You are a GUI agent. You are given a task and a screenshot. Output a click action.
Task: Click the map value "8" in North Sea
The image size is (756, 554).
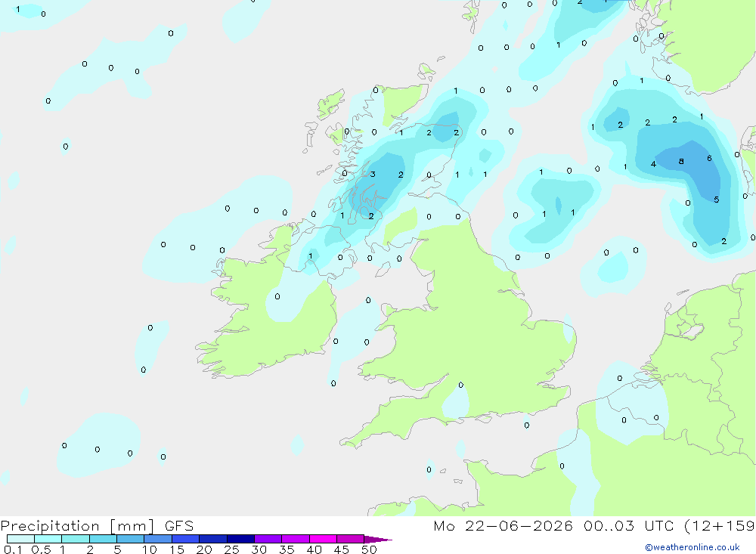pyautogui.click(x=681, y=162)
